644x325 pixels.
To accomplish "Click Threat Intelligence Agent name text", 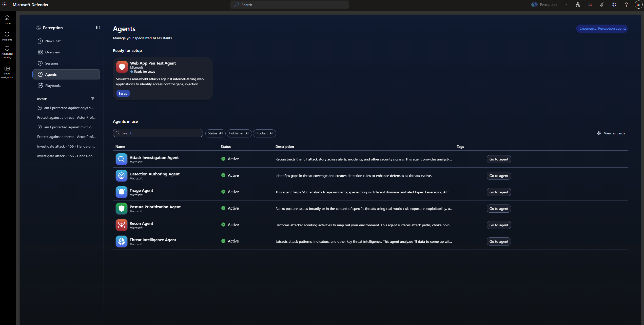I will tap(153, 240).
